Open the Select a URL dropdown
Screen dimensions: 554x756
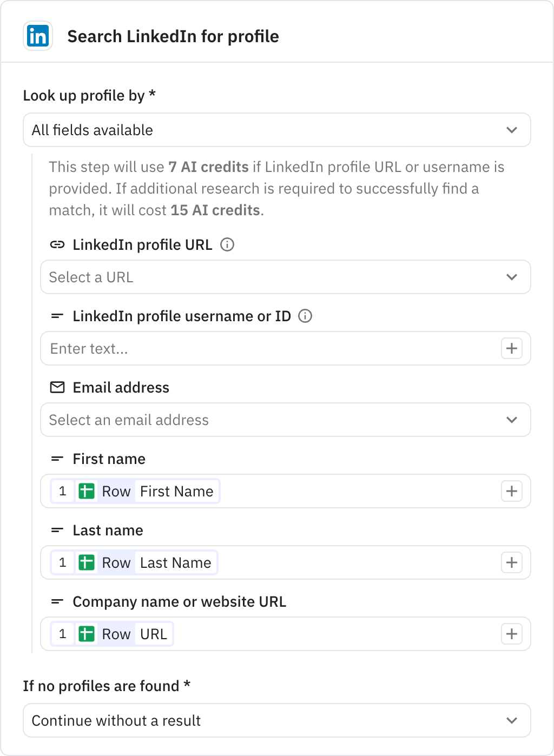click(x=286, y=277)
